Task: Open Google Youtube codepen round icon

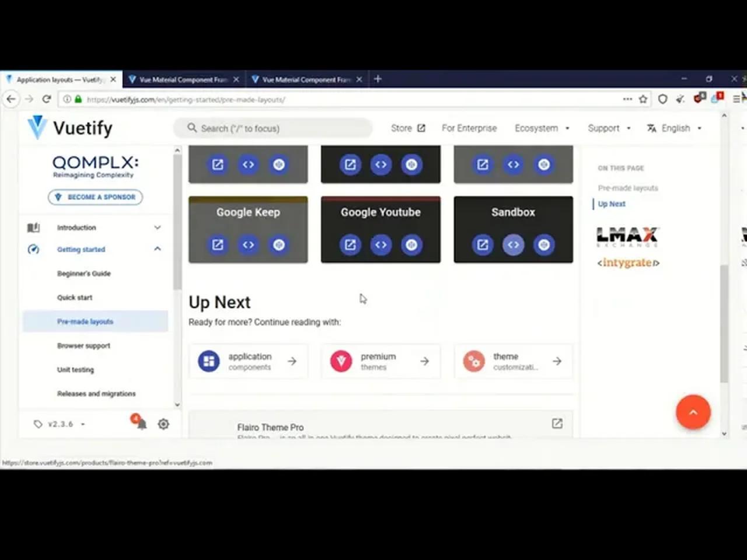Action: click(x=411, y=245)
